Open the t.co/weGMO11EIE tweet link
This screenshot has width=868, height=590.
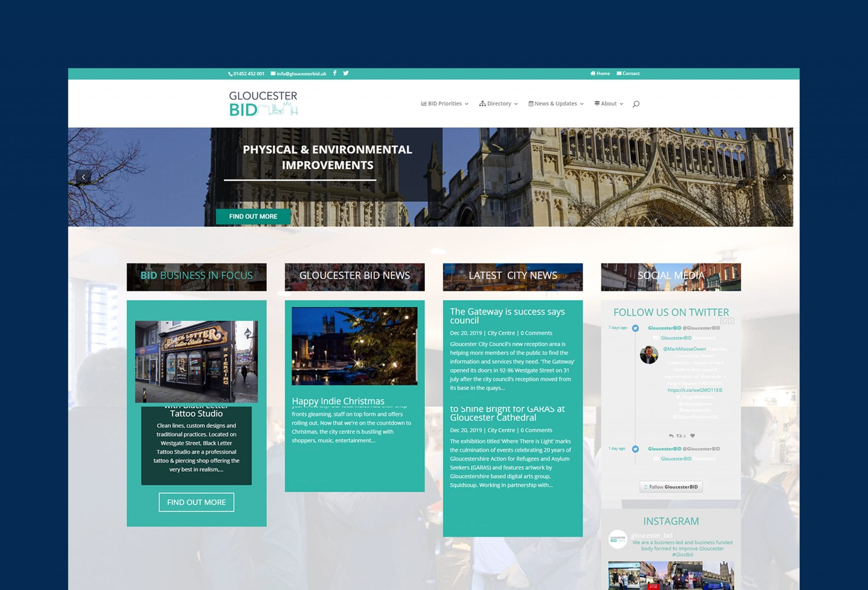[695, 390]
